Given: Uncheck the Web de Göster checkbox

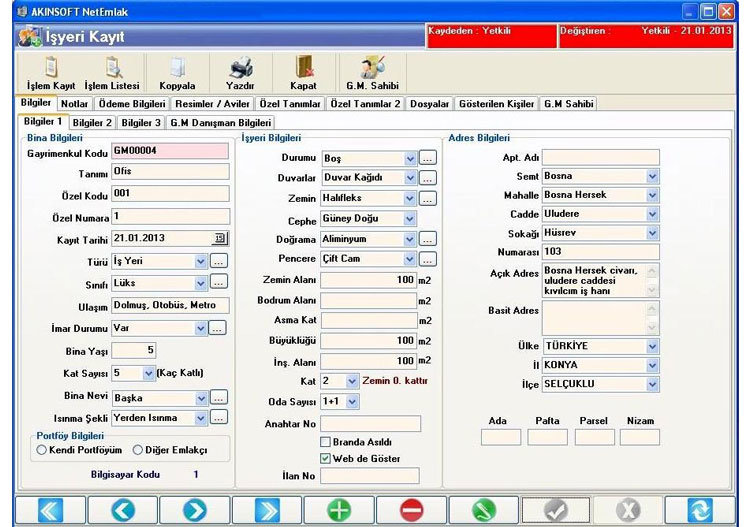Looking at the screenshot, I should click(325, 459).
